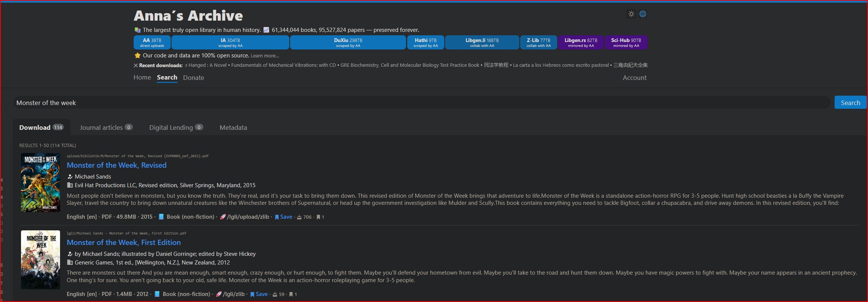The width and height of the screenshot is (868, 302).
Task: Focus the 'Monster of the week' search field
Action: click(421, 103)
